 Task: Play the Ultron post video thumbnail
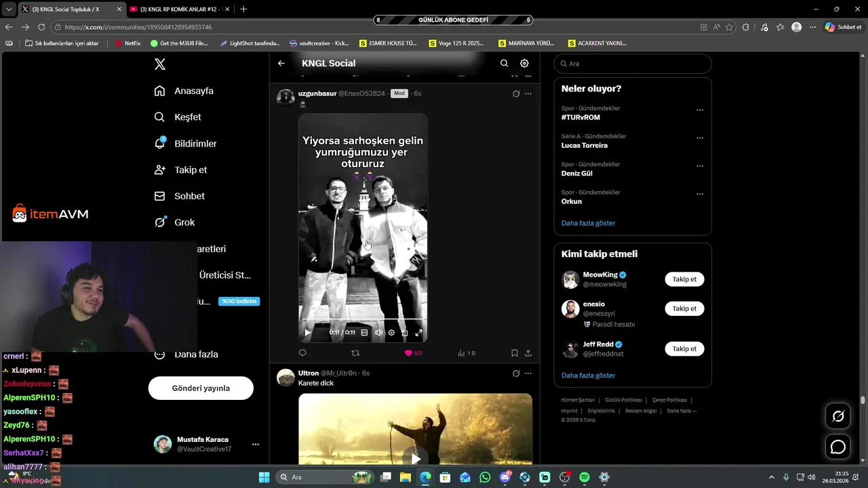click(416, 458)
